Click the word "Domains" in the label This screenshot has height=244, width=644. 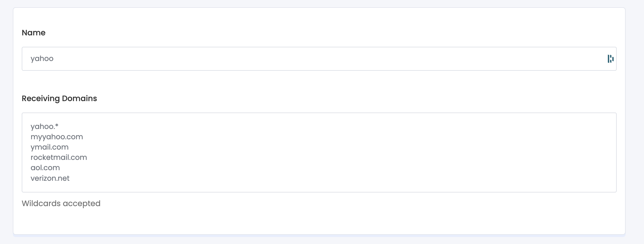(x=79, y=98)
